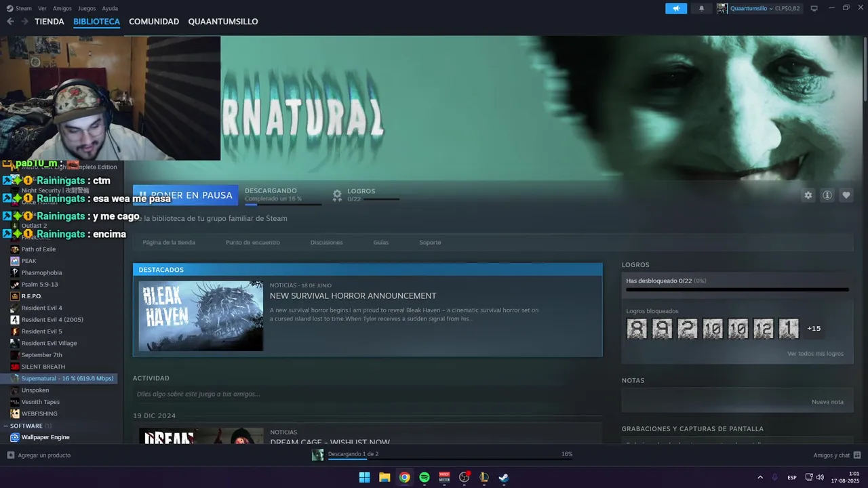868x488 pixels.
Task: Show hidden system tray icons
Action: (760, 477)
